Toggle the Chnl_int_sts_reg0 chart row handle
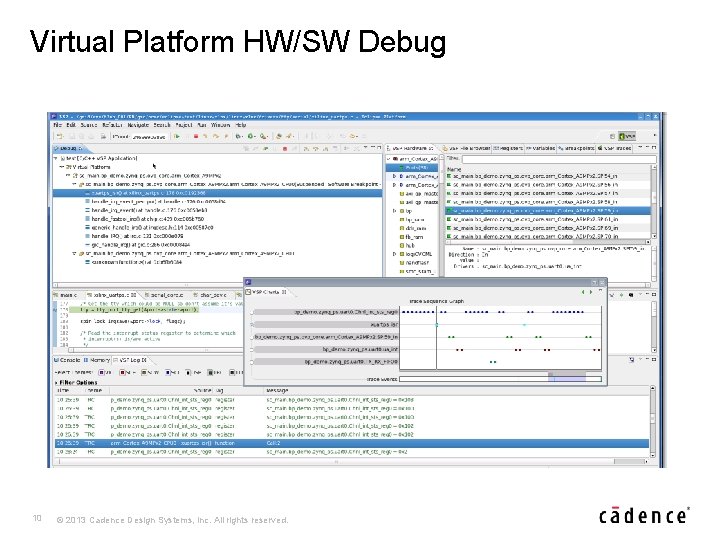The image size is (720, 540). click(252, 312)
